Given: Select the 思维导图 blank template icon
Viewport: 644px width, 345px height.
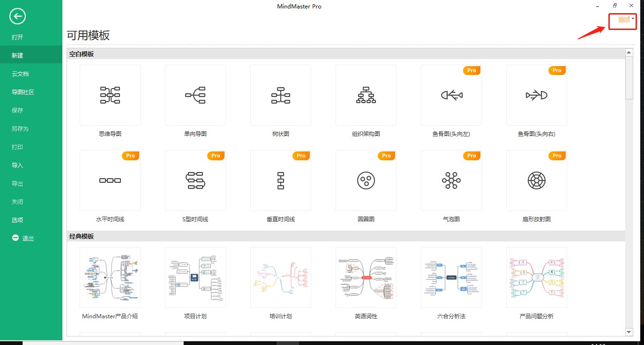Looking at the screenshot, I should pyautogui.click(x=110, y=95).
